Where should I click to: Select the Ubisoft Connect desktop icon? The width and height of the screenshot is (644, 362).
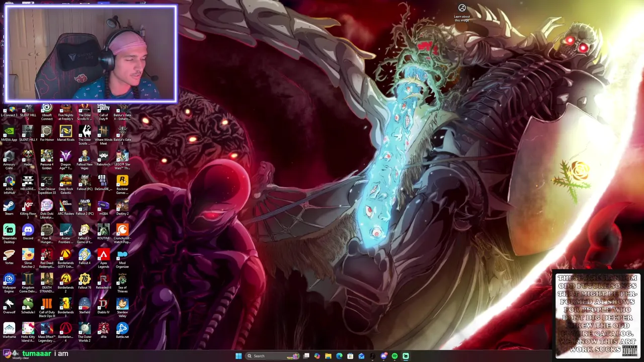click(47, 112)
